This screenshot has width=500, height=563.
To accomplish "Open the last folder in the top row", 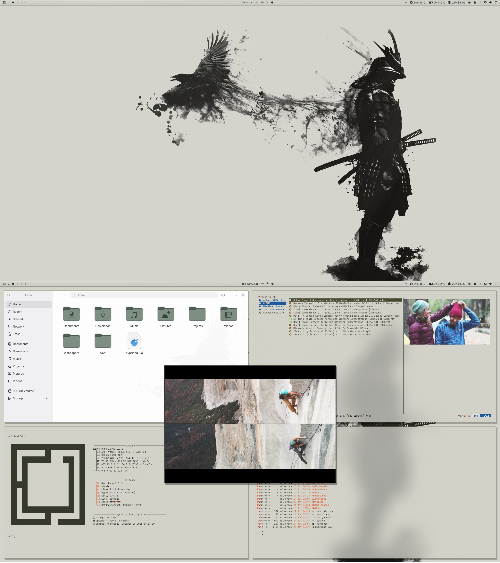I will (229, 314).
